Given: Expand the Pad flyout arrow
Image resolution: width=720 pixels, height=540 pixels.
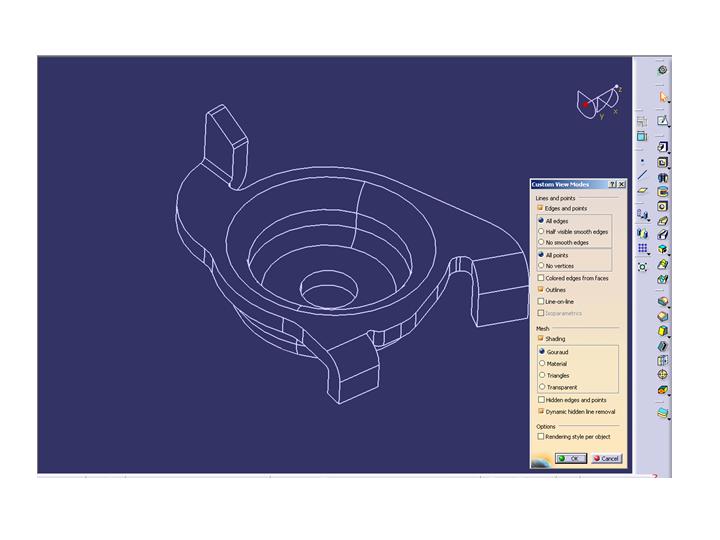Looking at the screenshot, I should (x=669, y=152).
